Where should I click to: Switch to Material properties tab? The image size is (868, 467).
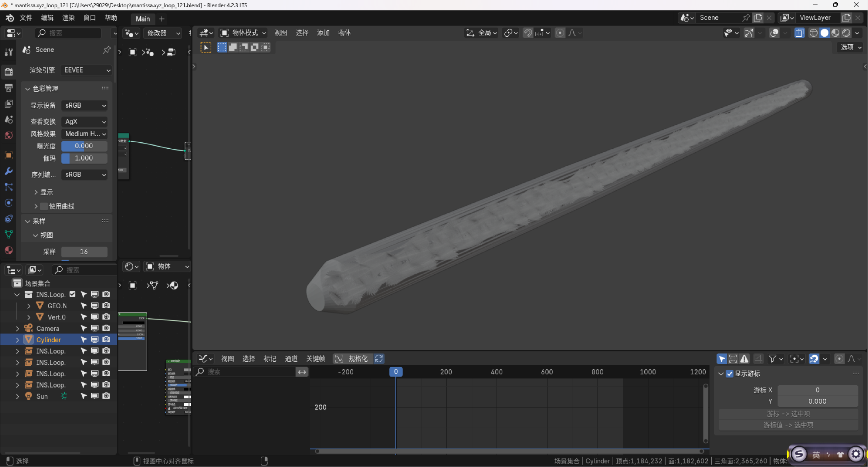8,250
